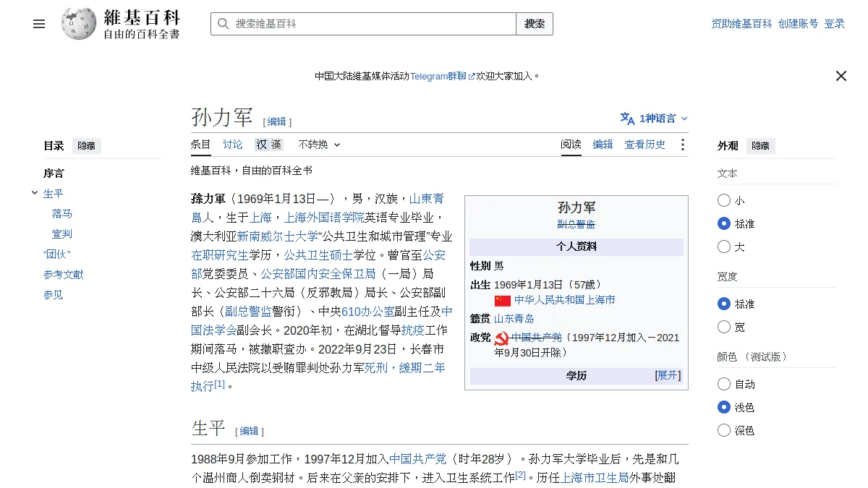Select automatic color mode radio

724,384
